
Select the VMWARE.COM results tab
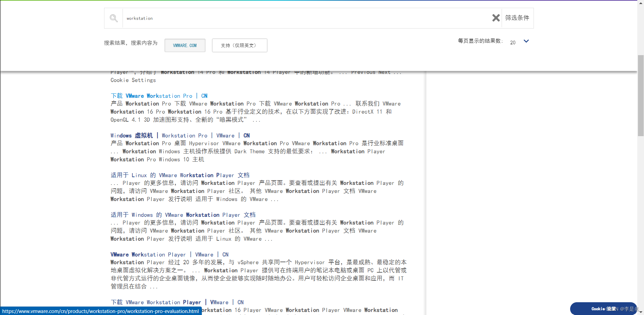pos(185,45)
